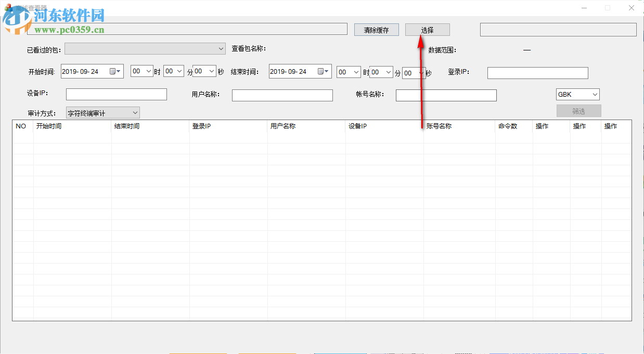
Task: Open the end time minute dropdown
Action: 381,72
